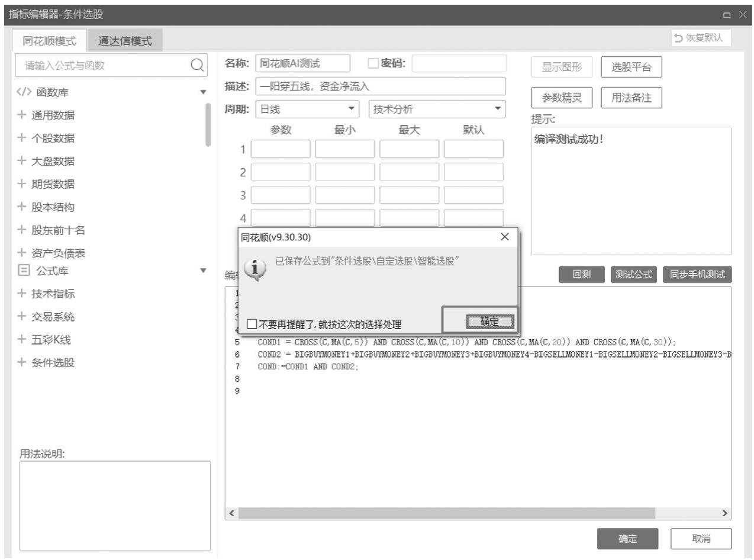
Task: Click row 3 默认 value field
Action: click(473, 195)
